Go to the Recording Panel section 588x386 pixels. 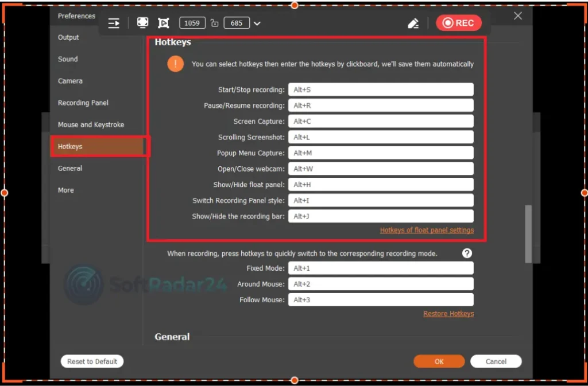pos(83,103)
